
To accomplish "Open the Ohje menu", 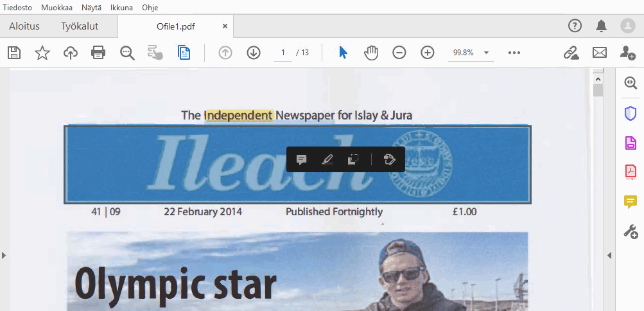I will coord(150,8).
